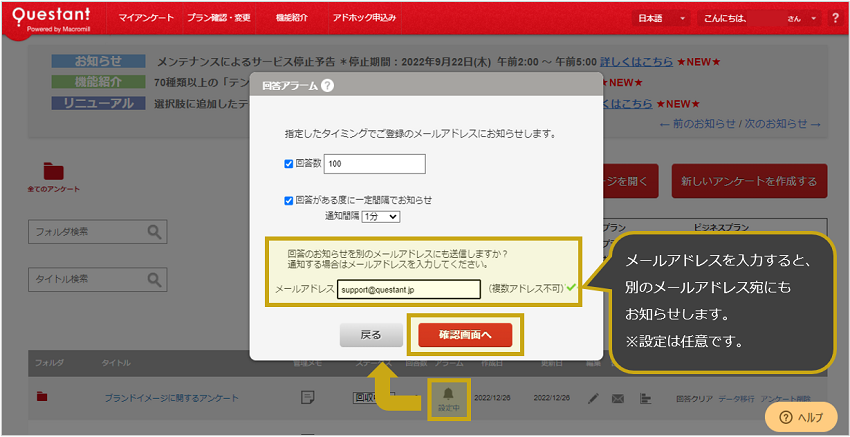Click the Questant logo

[51, 20]
